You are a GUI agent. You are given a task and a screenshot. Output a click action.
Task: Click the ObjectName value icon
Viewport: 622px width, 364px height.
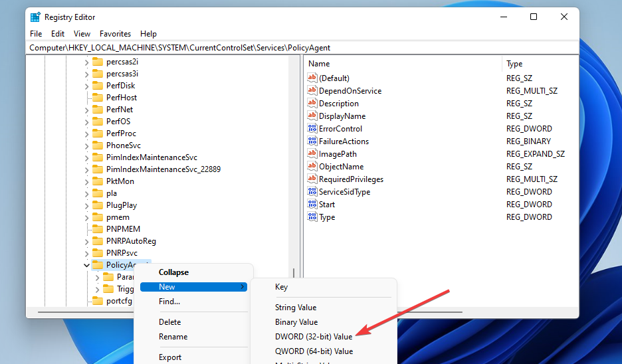(x=312, y=167)
